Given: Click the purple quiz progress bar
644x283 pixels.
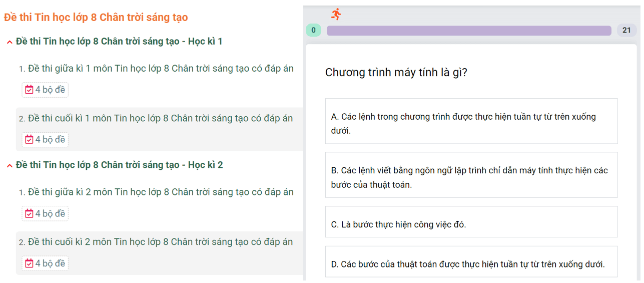Looking at the screenshot, I should click(x=469, y=31).
